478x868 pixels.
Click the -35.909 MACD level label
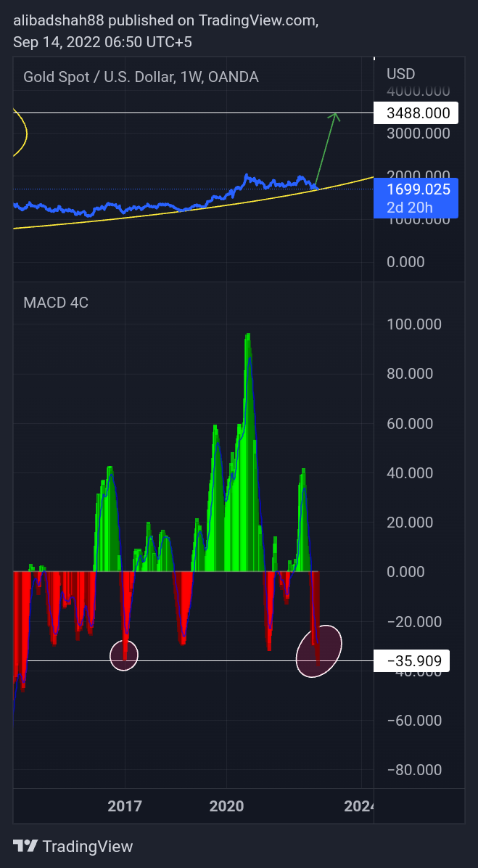click(411, 660)
